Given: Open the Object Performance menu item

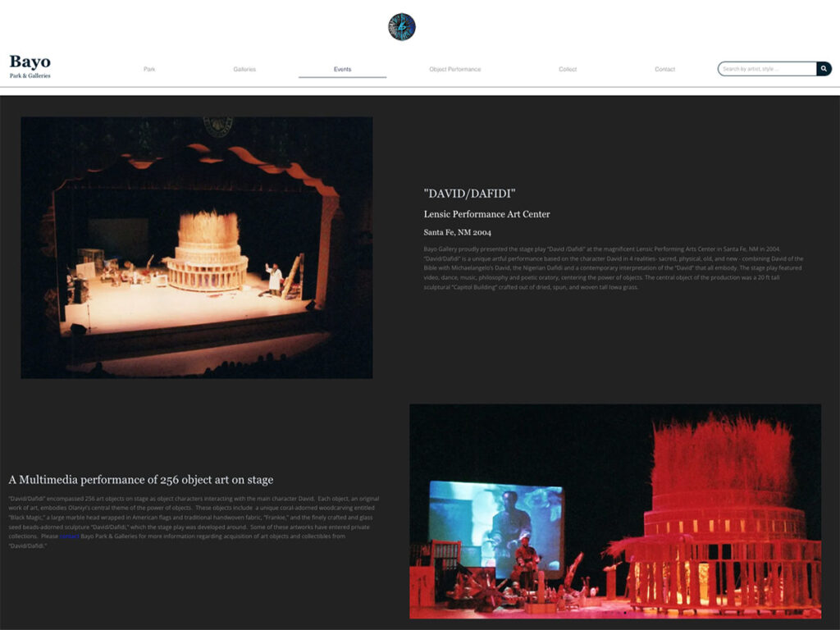Looking at the screenshot, I should (454, 69).
